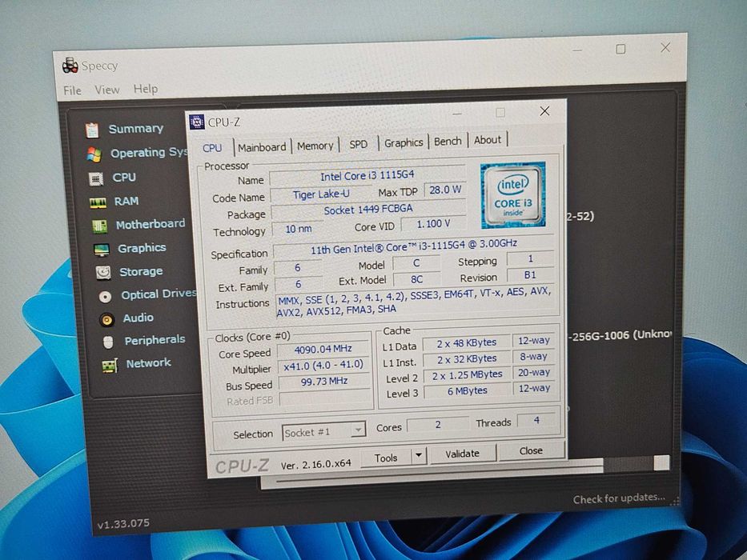Click the Revision value B1
Screen dimensions: 747x560
pos(530,274)
